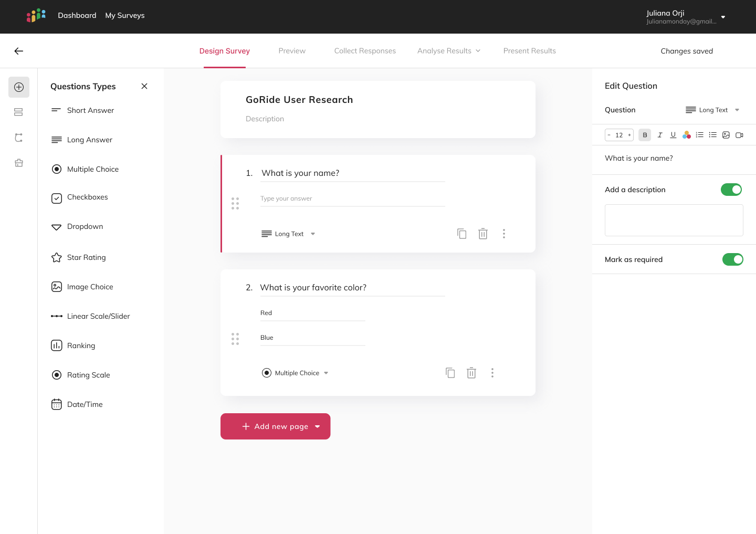Open Long Text dropdown in Edit Question panel
This screenshot has height=534, width=756.
click(x=713, y=110)
